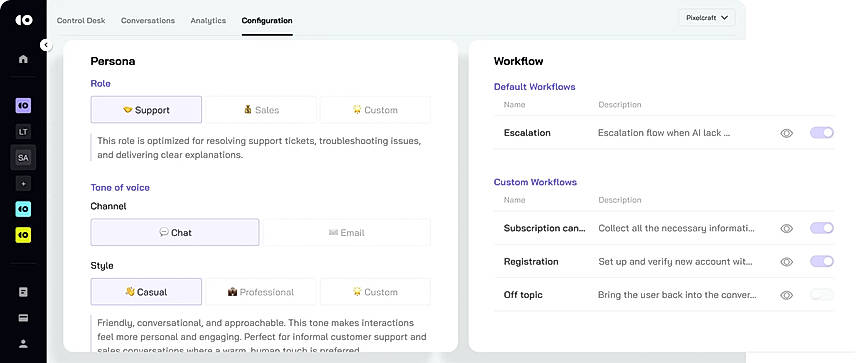
Task: View the Escalation workflow via eye icon
Action: click(x=786, y=133)
